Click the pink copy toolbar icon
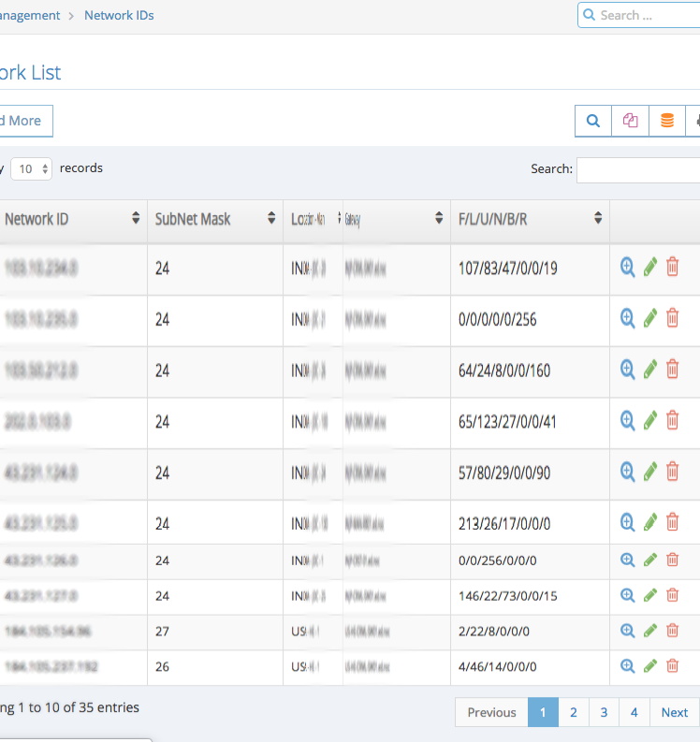700x742 pixels. pos(630,121)
